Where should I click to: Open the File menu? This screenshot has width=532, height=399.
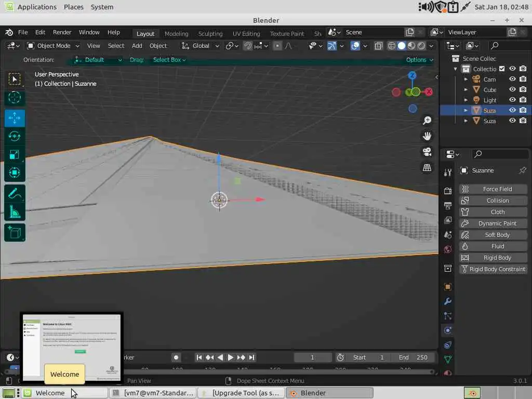23,32
